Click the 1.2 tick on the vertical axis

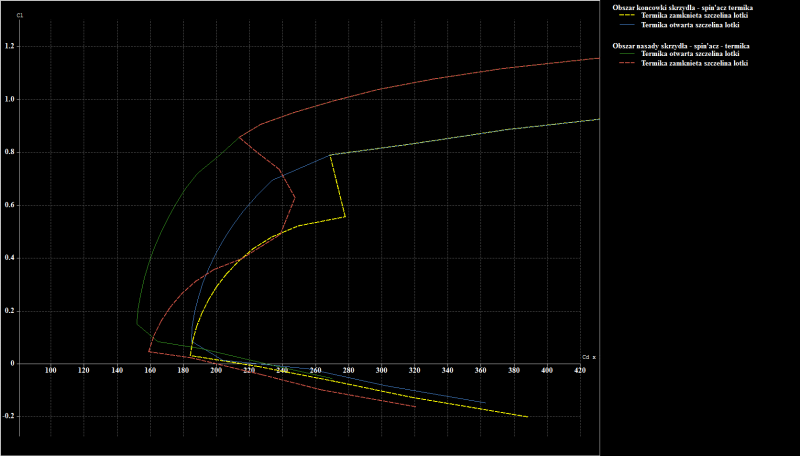pos(9,47)
